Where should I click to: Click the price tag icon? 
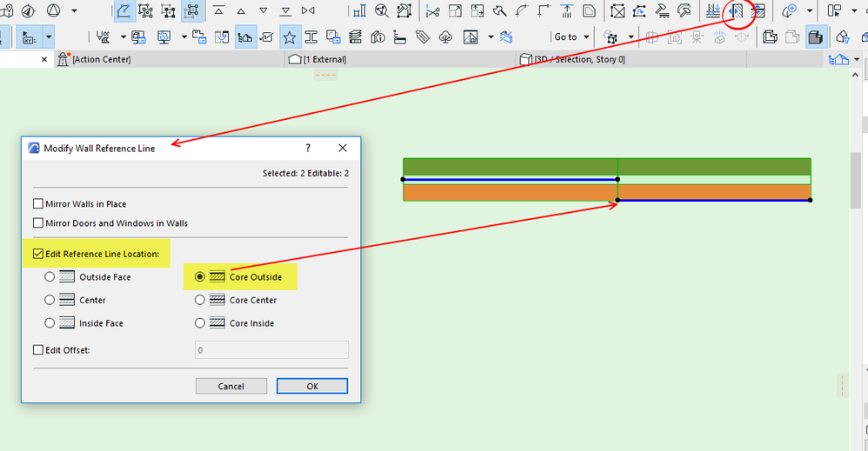[x=423, y=37]
